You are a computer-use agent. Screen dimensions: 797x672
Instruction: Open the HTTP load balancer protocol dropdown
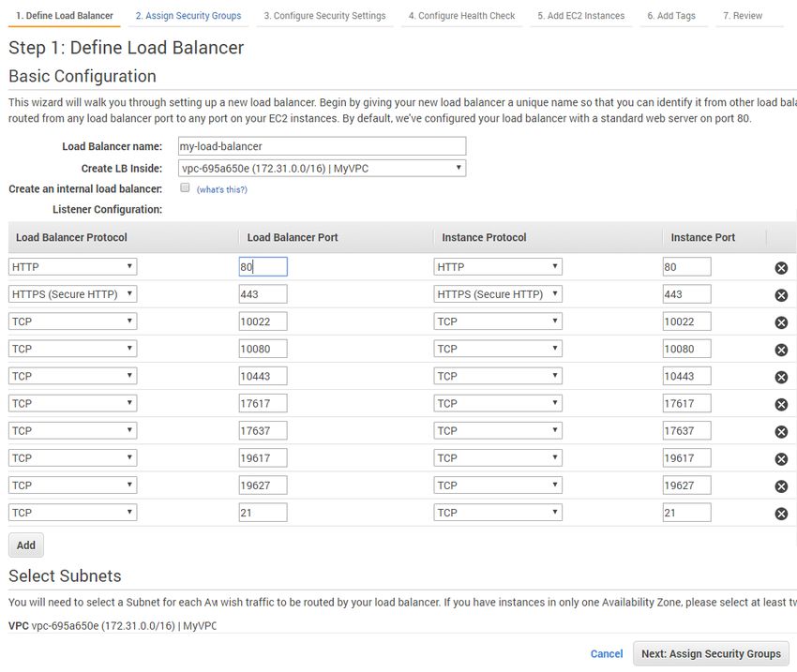click(73, 267)
